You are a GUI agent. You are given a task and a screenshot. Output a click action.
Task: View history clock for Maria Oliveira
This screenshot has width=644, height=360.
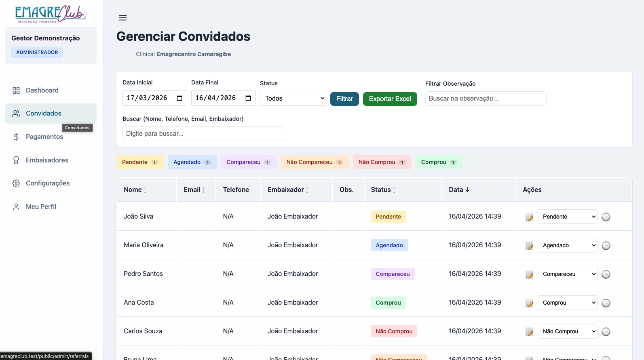pos(606,246)
